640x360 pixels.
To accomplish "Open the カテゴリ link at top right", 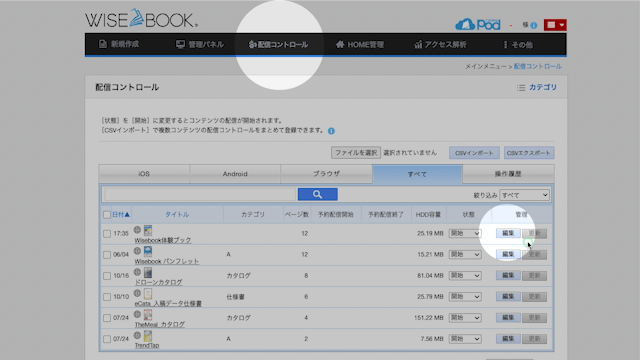I will click(x=537, y=87).
